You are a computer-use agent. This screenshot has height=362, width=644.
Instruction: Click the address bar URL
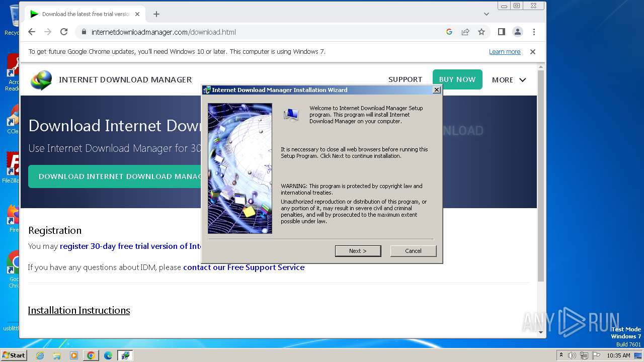[164, 32]
